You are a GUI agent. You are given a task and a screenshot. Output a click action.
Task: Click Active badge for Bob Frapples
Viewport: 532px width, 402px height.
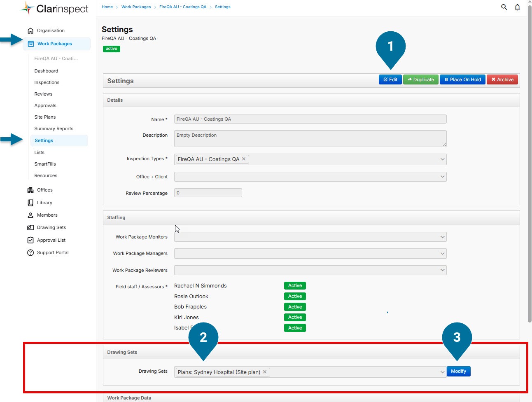[x=295, y=307]
